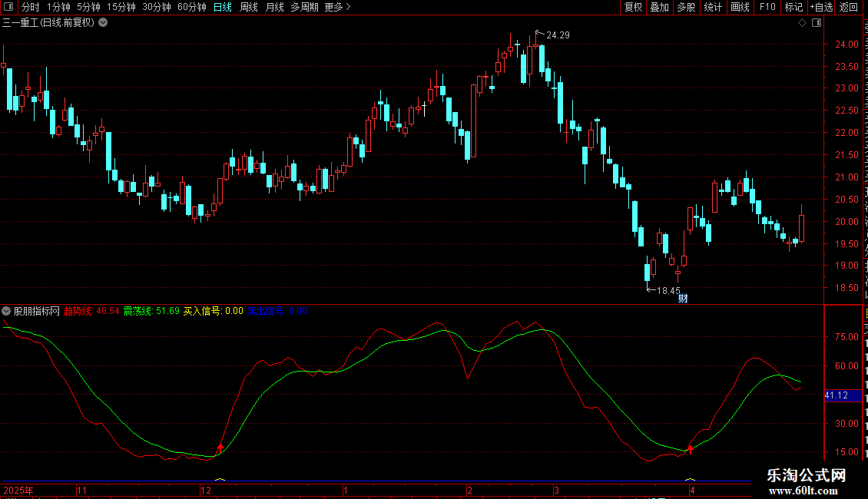Open the 统计 statistics tool

pyautogui.click(x=713, y=7)
